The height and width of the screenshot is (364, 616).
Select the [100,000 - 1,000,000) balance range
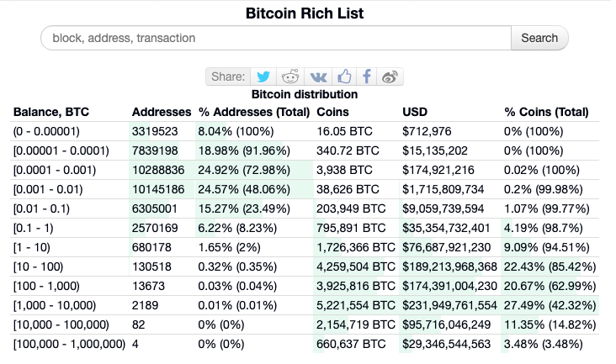(69, 345)
